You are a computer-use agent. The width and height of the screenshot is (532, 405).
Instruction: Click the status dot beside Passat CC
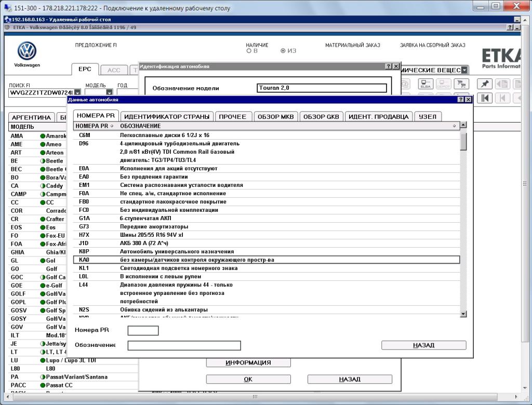[x=43, y=385]
